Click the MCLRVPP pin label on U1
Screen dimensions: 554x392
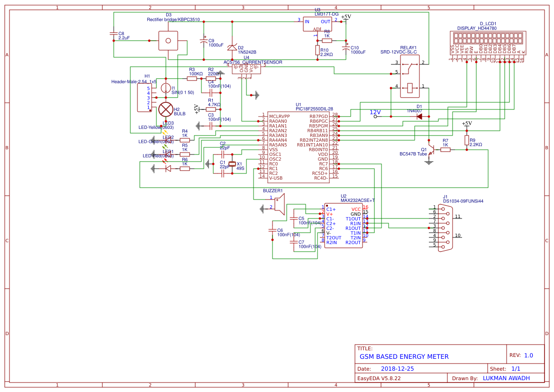click(280, 116)
